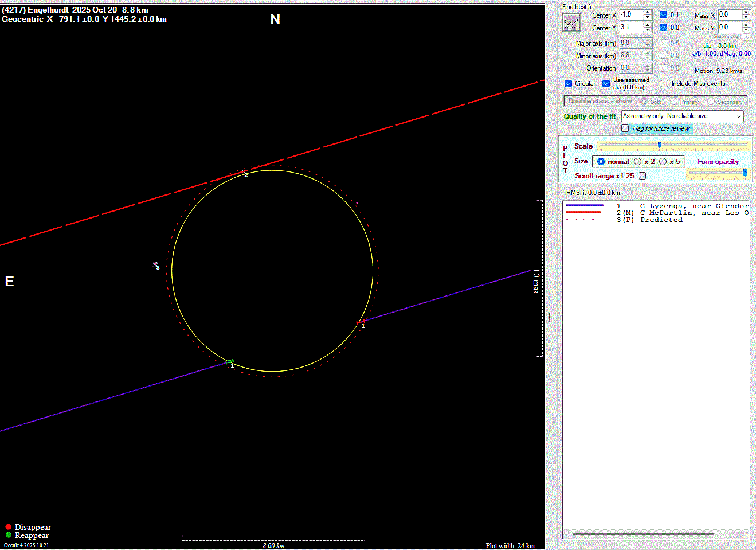Click in the Center X input field
756x550 pixels.
click(x=630, y=15)
